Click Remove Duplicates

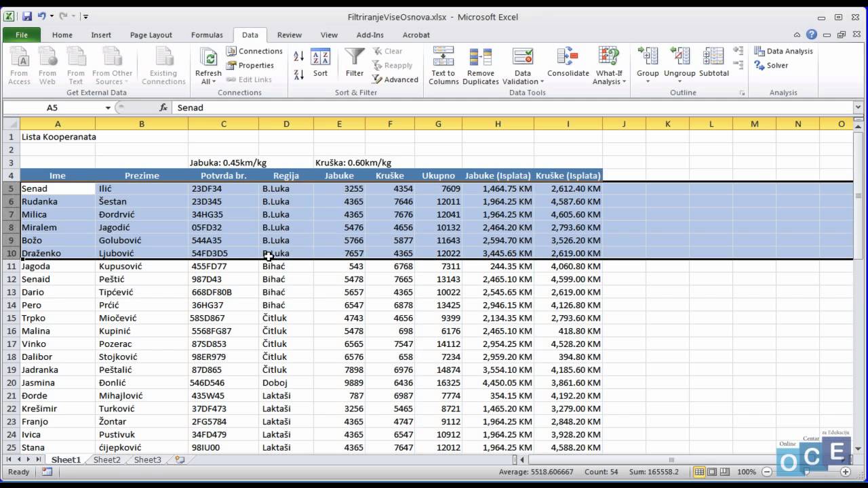[x=481, y=66]
